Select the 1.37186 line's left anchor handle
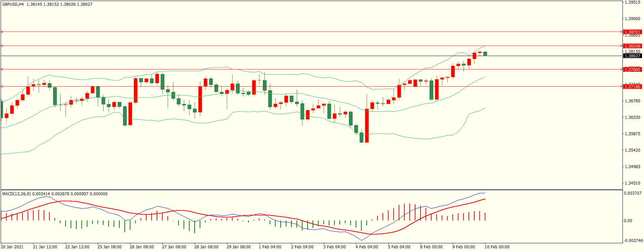The width and height of the screenshot is (644, 251). click(x=2, y=87)
